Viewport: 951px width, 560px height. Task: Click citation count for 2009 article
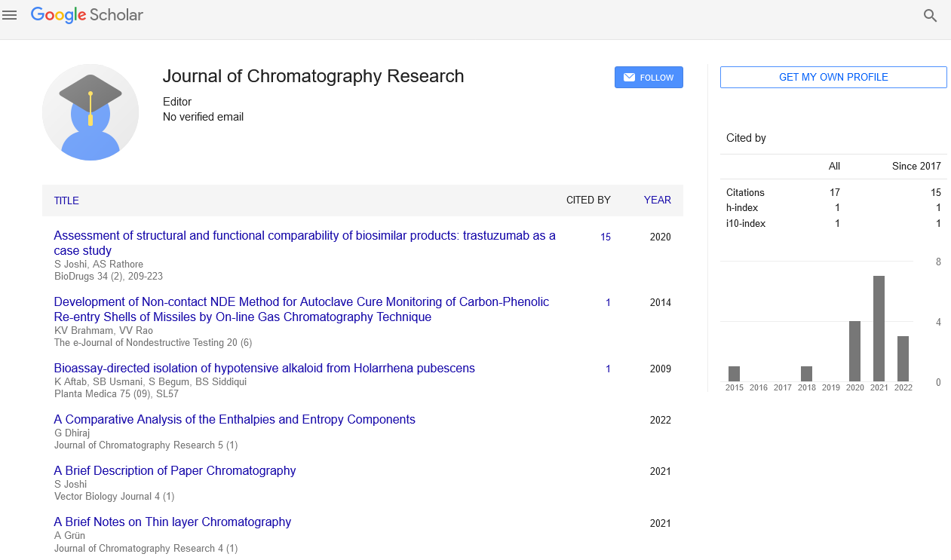pos(608,369)
